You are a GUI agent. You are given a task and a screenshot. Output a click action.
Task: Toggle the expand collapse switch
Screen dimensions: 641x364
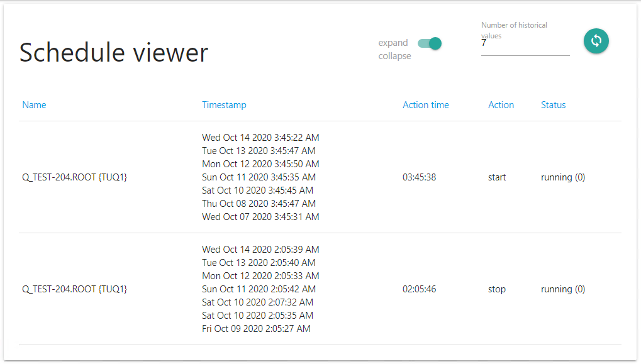430,43
